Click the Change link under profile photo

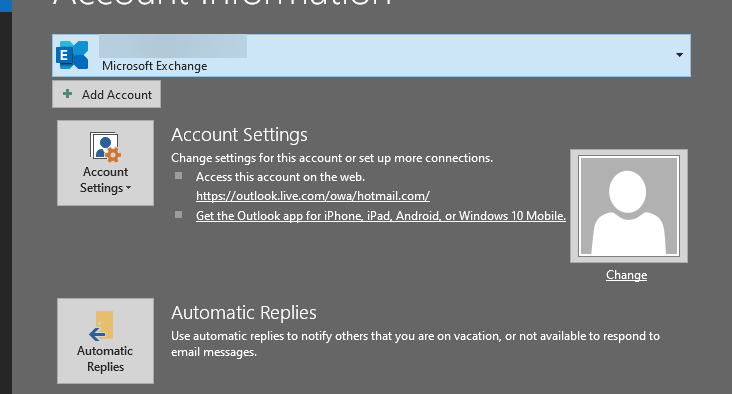[626, 275]
